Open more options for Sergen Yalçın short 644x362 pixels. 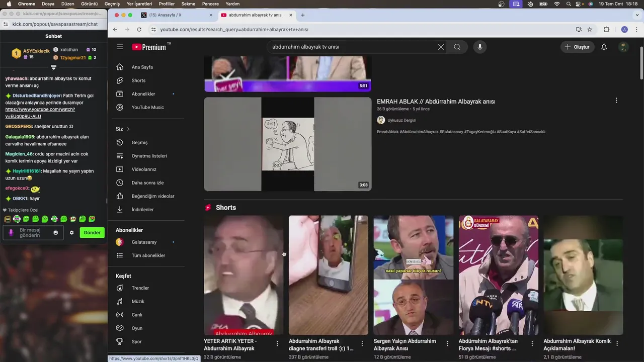(447, 343)
